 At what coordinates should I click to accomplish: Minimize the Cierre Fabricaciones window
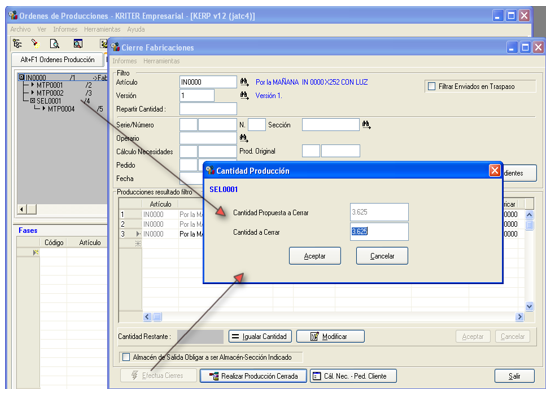tap(511, 47)
